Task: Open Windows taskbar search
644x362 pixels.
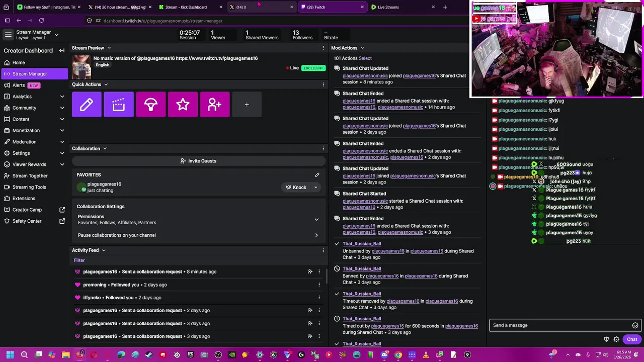Action: click(24, 355)
